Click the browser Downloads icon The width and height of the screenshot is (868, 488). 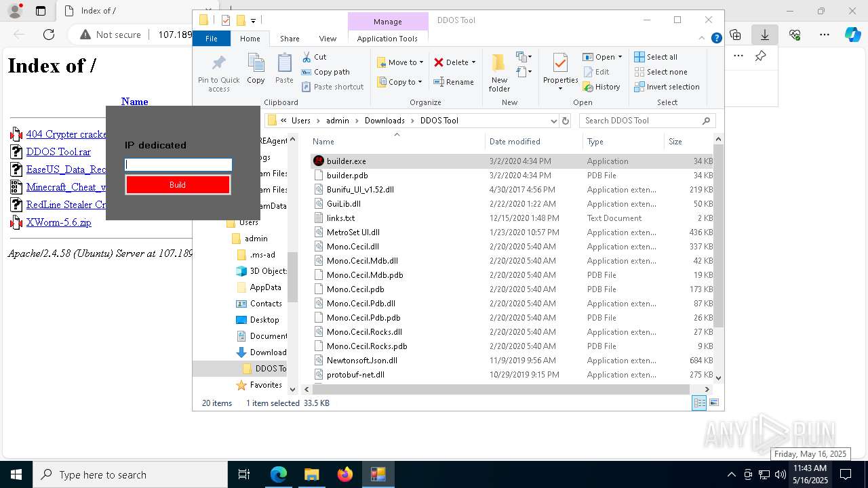click(764, 35)
